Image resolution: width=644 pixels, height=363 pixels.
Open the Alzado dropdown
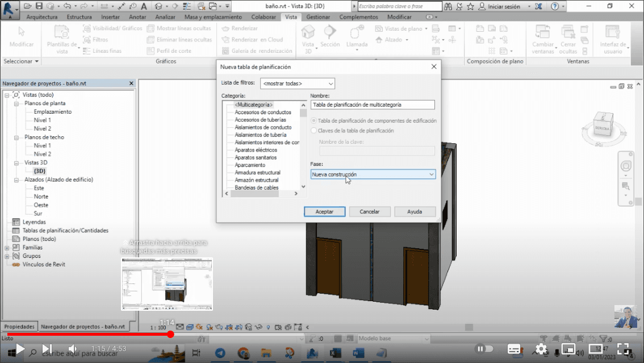(x=392, y=40)
